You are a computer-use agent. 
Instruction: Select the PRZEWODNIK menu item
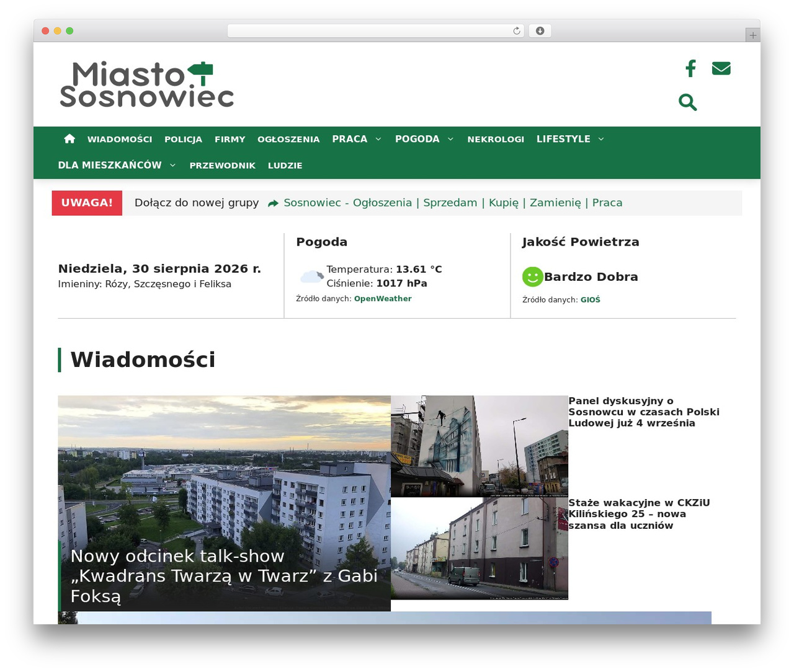(223, 166)
